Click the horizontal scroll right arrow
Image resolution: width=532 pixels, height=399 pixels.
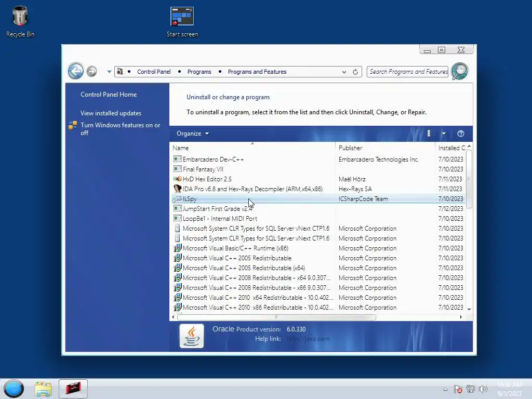(x=461, y=317)
